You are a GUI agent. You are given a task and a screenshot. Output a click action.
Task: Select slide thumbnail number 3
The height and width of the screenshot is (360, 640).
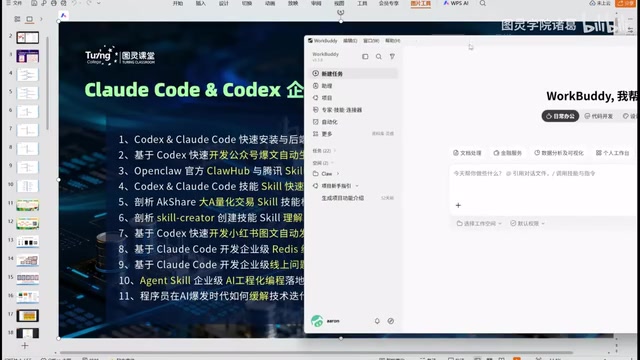[x=28, y=56]
